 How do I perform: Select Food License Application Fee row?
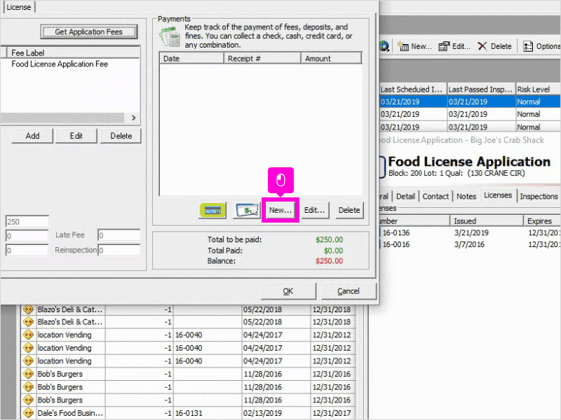point(70,64)
